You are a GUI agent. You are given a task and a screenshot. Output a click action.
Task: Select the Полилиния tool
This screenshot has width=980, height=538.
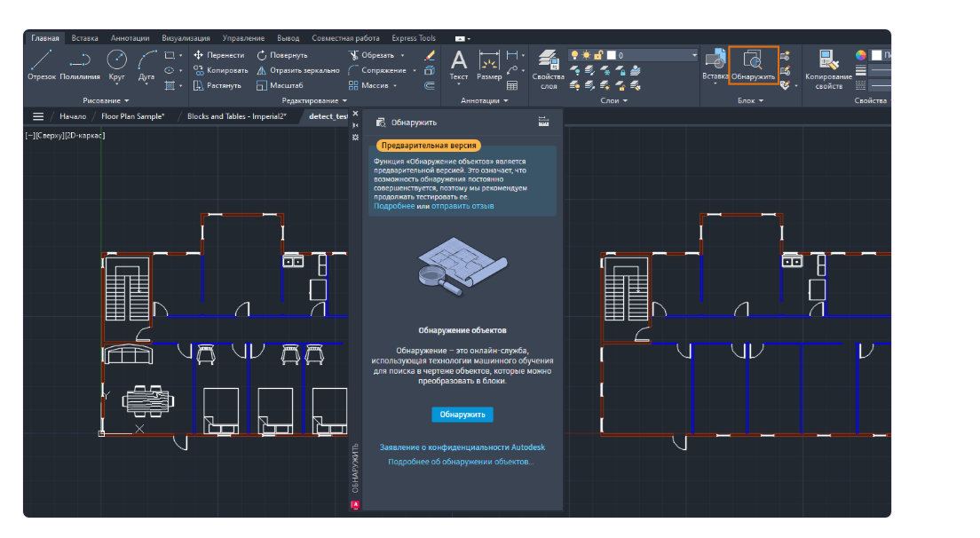(79, 66)
